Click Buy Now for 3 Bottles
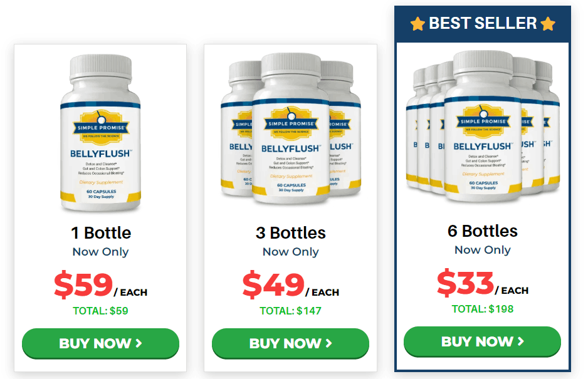The height and width of the screenshot is (379, 588). 290,343
